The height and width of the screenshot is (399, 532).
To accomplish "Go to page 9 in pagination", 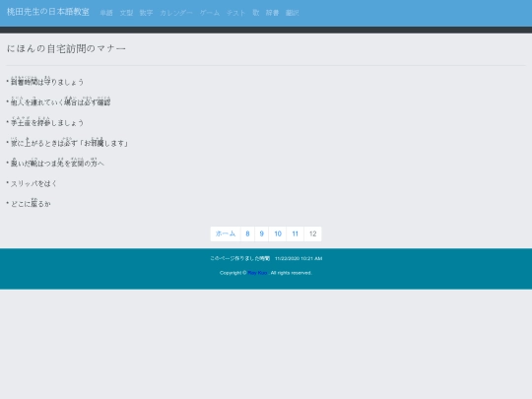I will coord(262,233).
